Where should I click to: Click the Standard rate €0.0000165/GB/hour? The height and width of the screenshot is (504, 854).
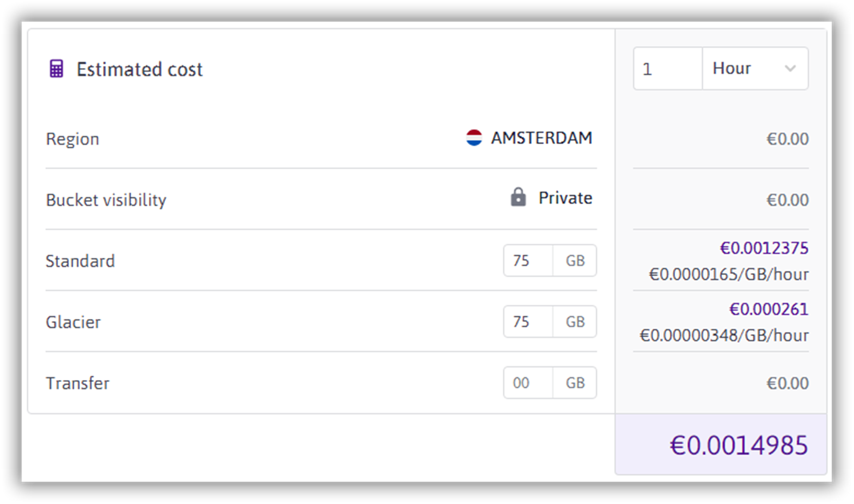tap(728, 274)
